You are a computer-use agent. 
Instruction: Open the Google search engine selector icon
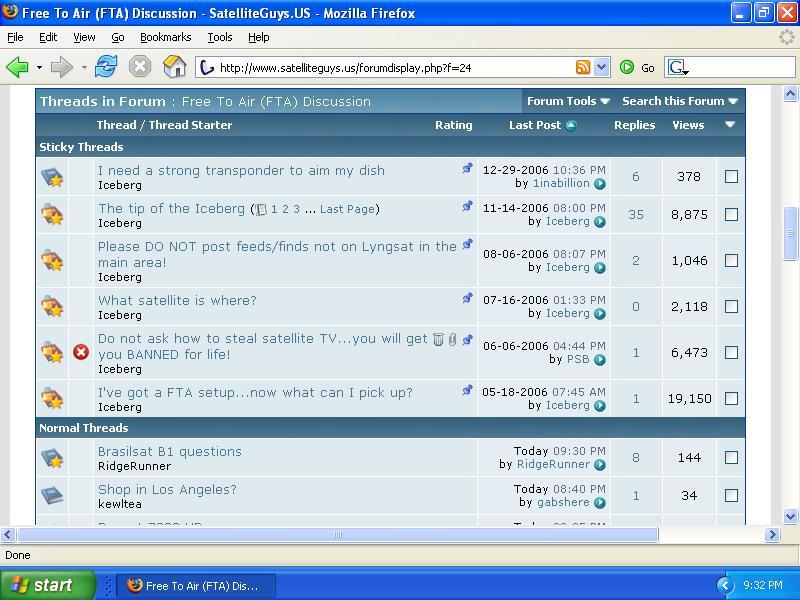point(678,67)
